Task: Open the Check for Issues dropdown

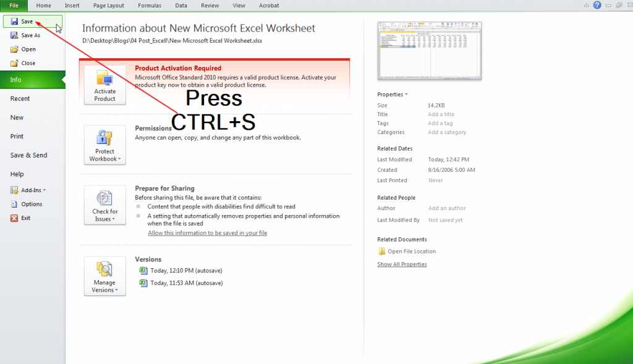Action: pos(105,205)
